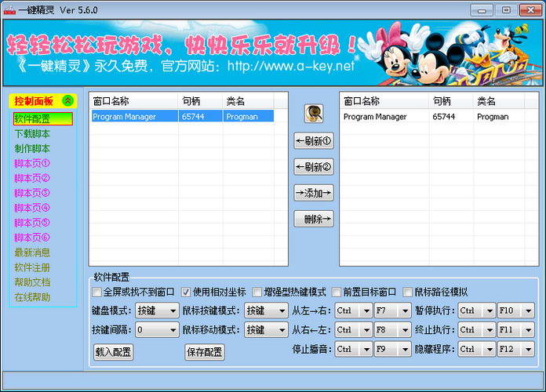Uncheck the 使用相对坐标 checkbox
The image size is (546, 392).
187,292
